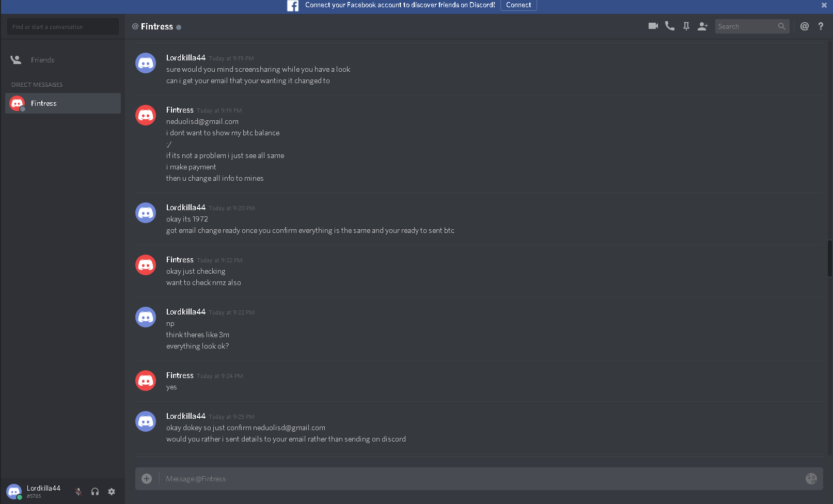
Task: Start a voice call with Fintress
Action: click(x=670, y=26)
